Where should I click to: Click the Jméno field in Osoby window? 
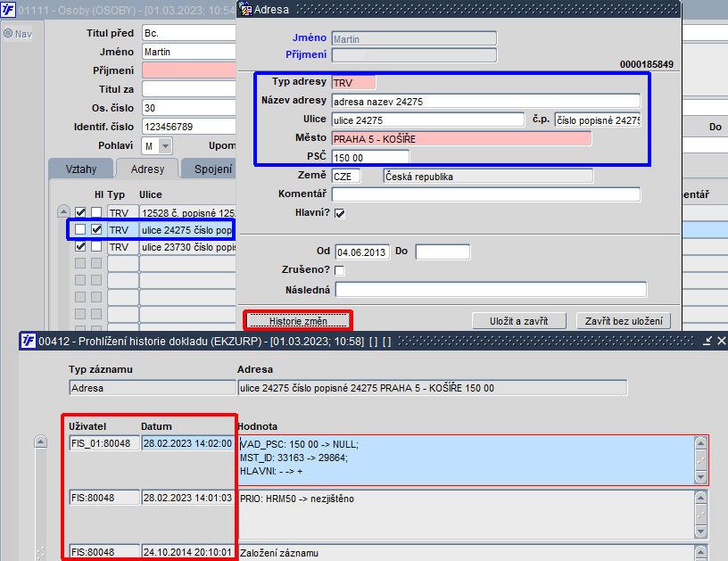click(189, 52)
